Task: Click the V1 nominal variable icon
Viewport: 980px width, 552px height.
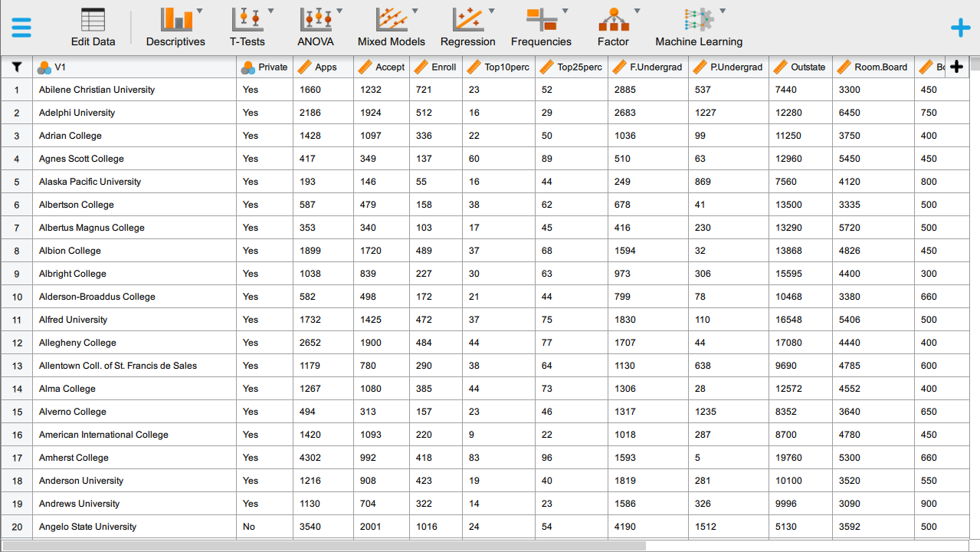Action: click(x=44, y=67)
